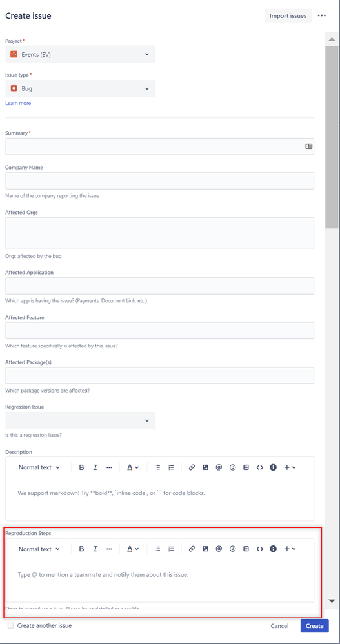Screen dimensions: 340x644
Task: Open the Issue type Bug dropdown
Action: [x=81, y=88]
